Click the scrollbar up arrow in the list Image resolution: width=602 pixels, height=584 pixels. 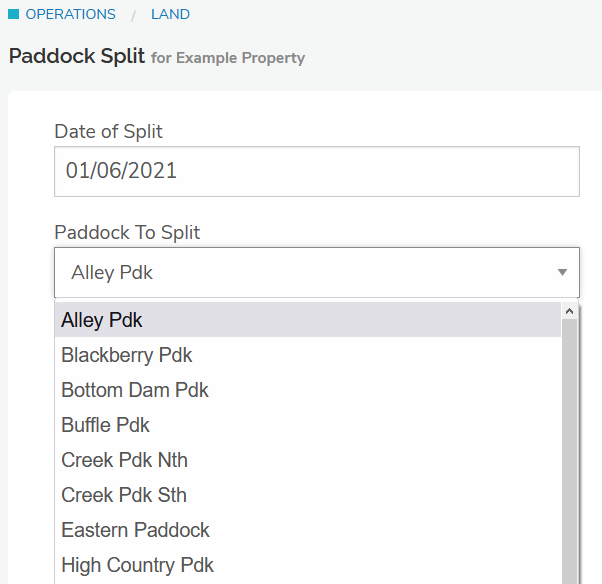click(570, 311)
